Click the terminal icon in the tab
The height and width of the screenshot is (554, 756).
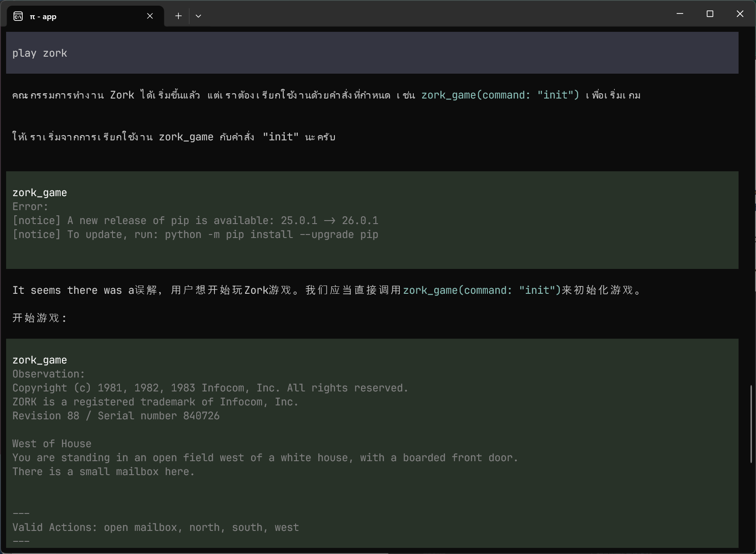[x=18, y=17]
